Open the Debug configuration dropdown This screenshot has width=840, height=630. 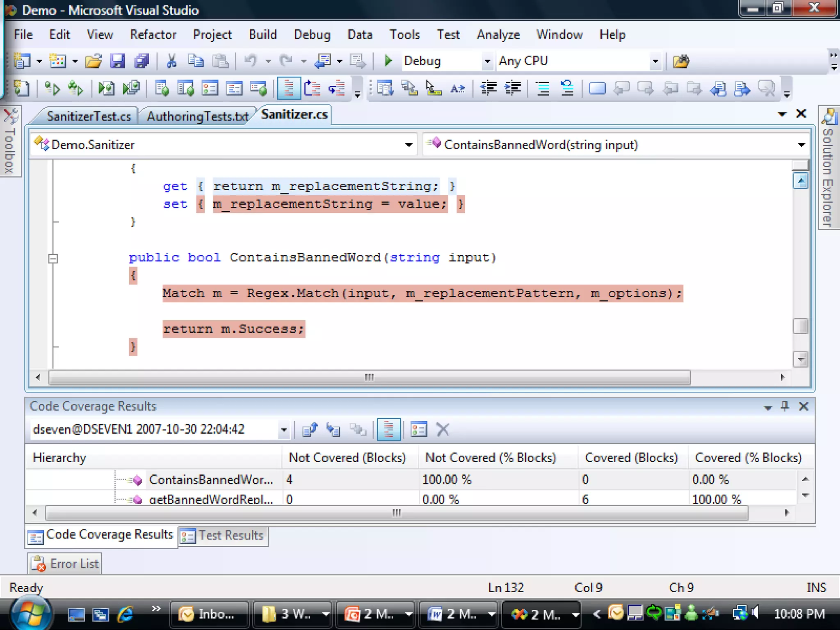pos(487,61)
